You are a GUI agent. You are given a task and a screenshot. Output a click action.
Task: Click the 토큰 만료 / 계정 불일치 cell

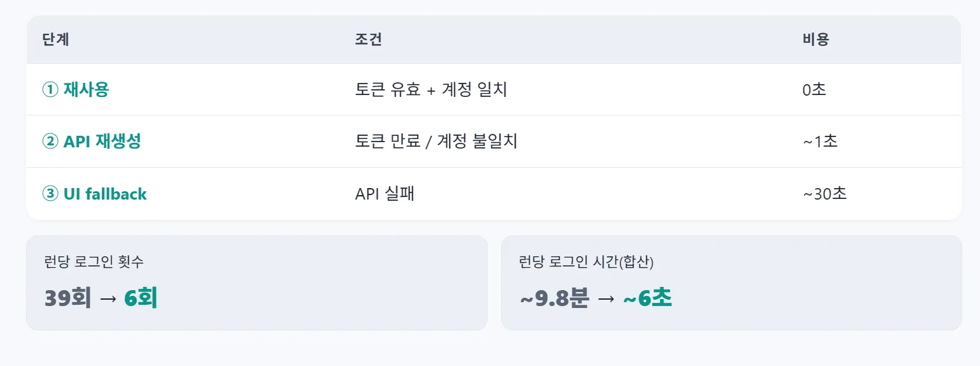point(436,141)
